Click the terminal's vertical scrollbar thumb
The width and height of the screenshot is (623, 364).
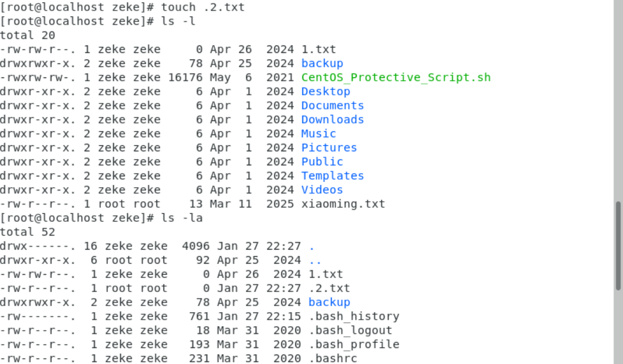pyautogui.click(x=618, y=245)
